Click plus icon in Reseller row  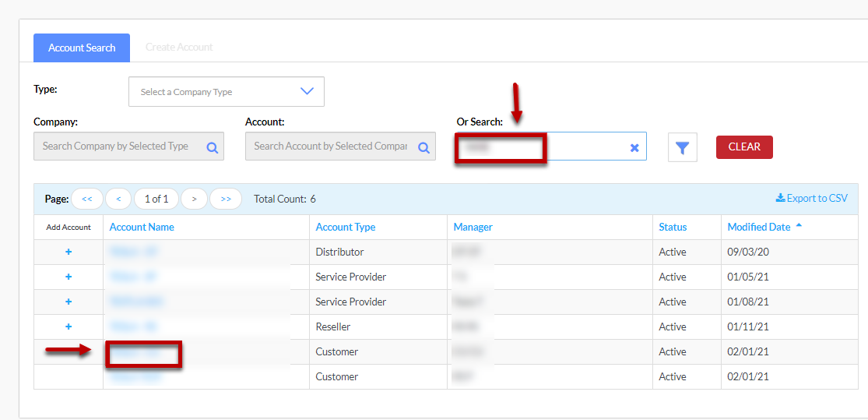(69, 326)
